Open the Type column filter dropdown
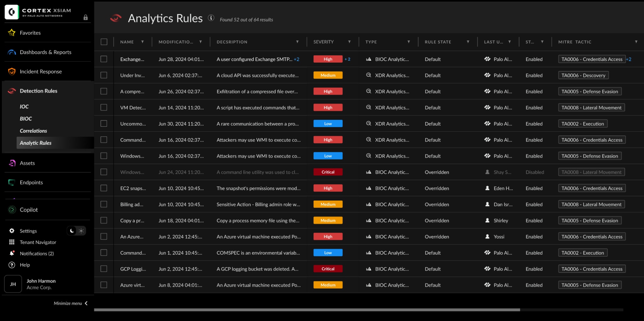 [x=408, y=42]
